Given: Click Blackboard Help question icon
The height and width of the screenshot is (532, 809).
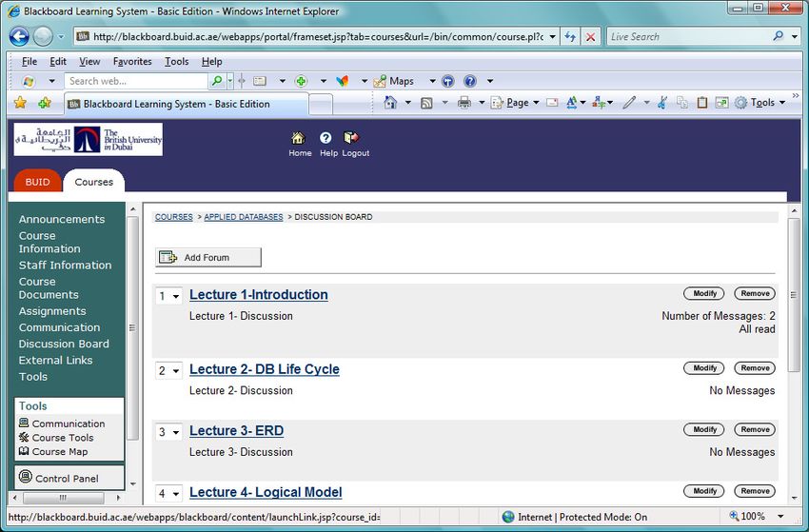Looking at the screenshot, I should click(326, 138).
